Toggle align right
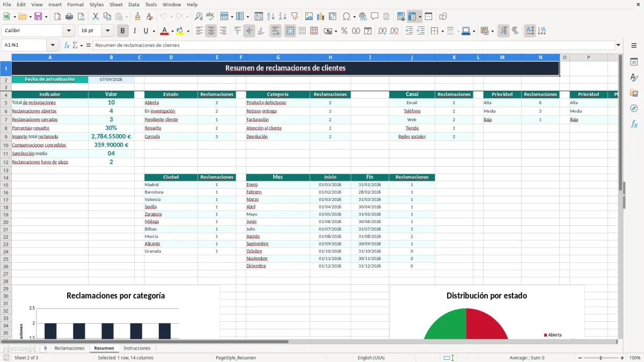This screenshot has width=644, height=362. [223, 31]
